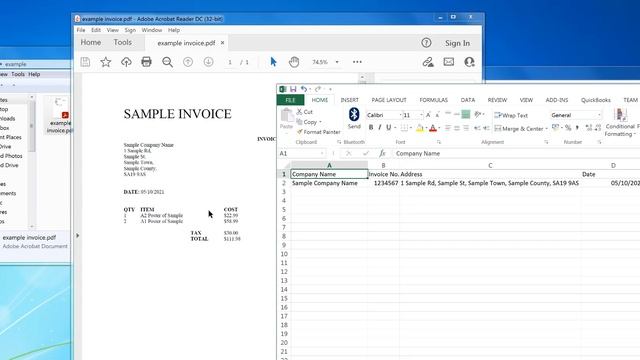Center text horizontally in Excel ribbon
Screen dimensions: 640x360
(x=457, y=128)
